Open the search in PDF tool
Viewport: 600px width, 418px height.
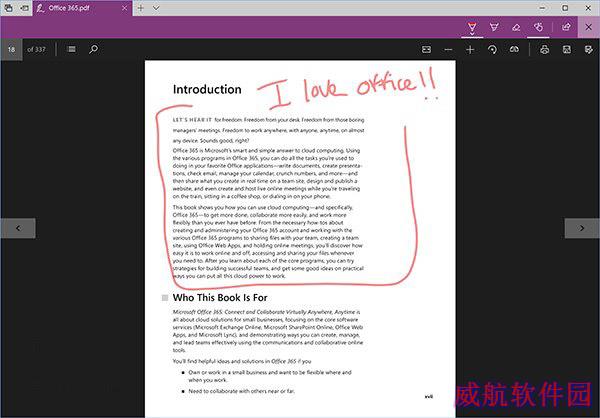[93, 49]
